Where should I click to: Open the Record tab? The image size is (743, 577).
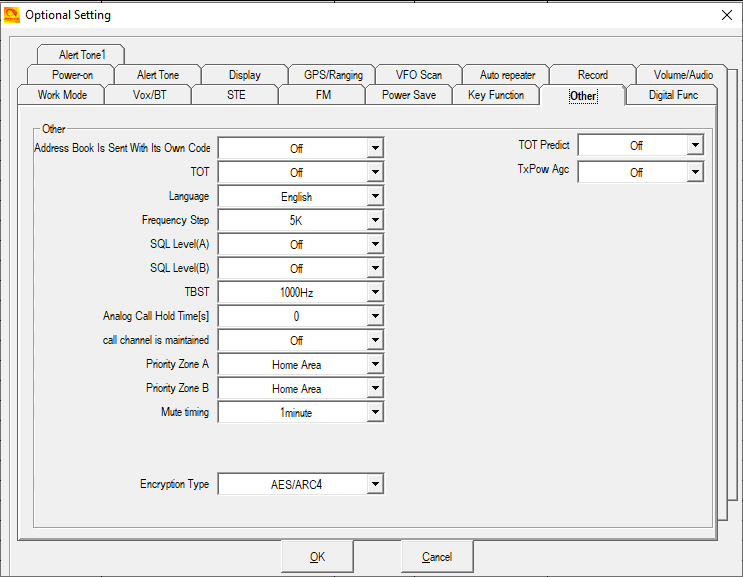pyautogui.click(x=592, y=75)
